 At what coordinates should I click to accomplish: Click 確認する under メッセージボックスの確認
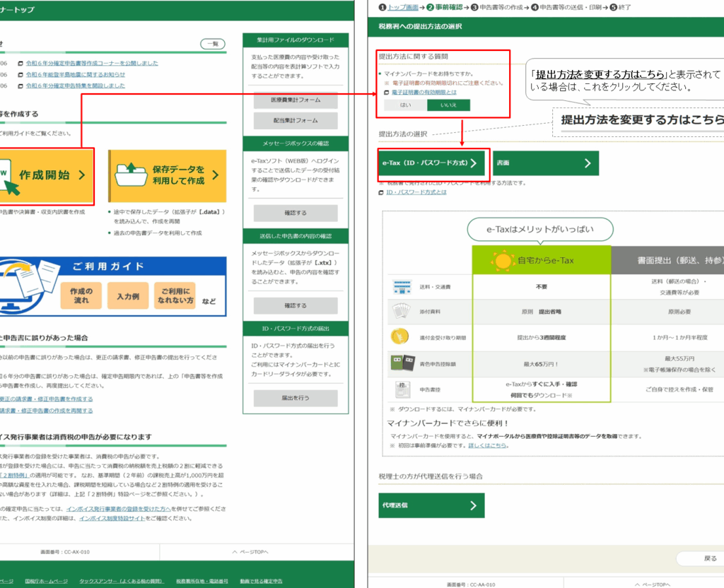click(295, 213)
